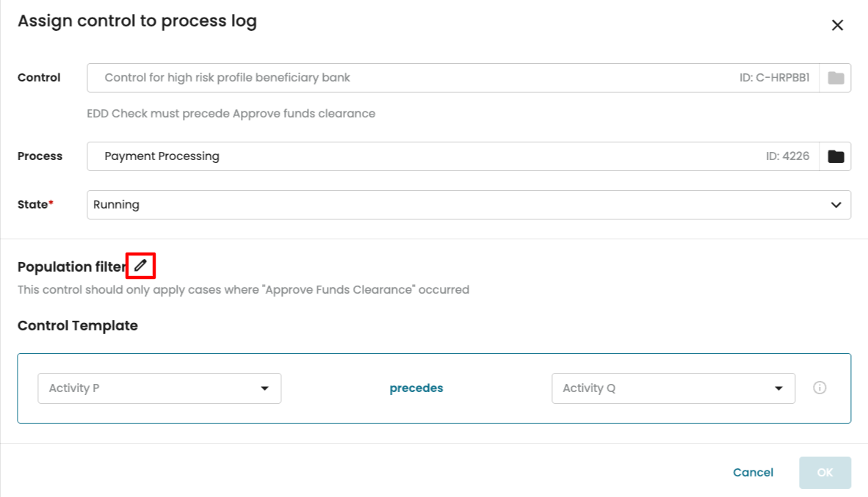Expand the Activity P dropdown
This screenshot has height=497, width=868.
pyautogui.click(x=147, y=388)
